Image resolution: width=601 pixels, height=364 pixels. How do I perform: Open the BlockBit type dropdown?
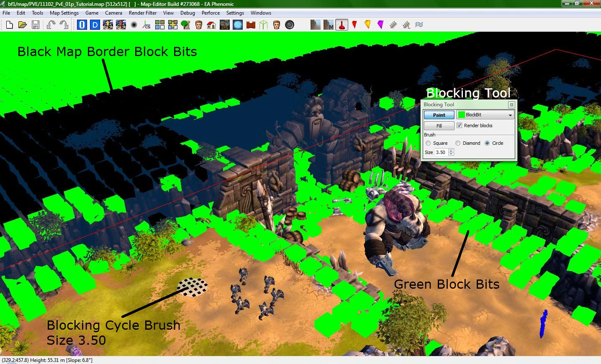(x=485, y=115)
